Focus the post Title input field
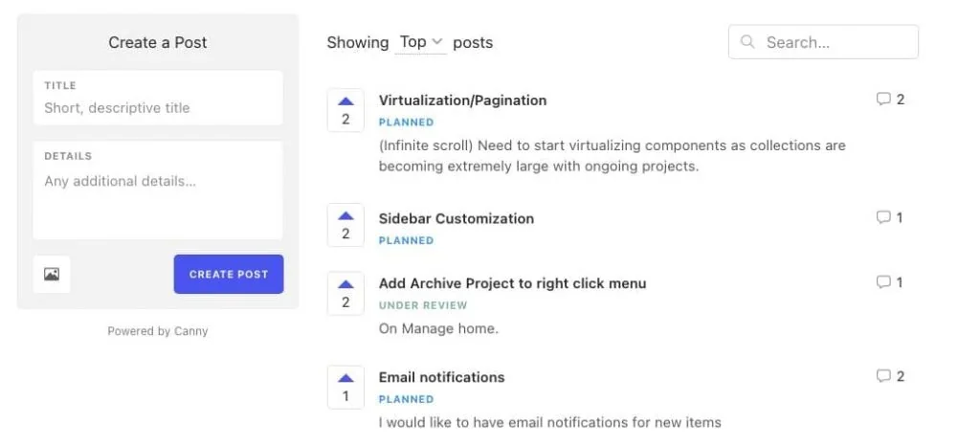 [158, 108]
